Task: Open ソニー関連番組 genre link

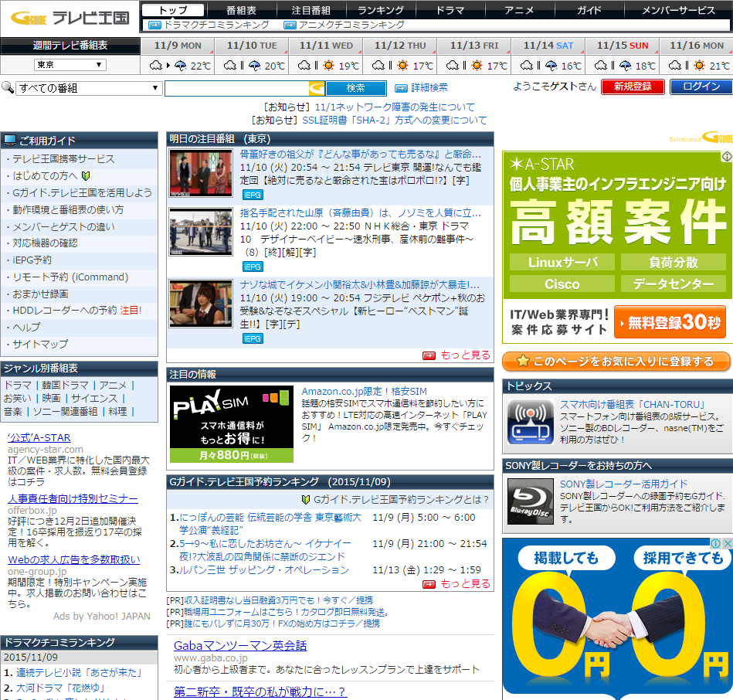Action: [x=65, y=412]
